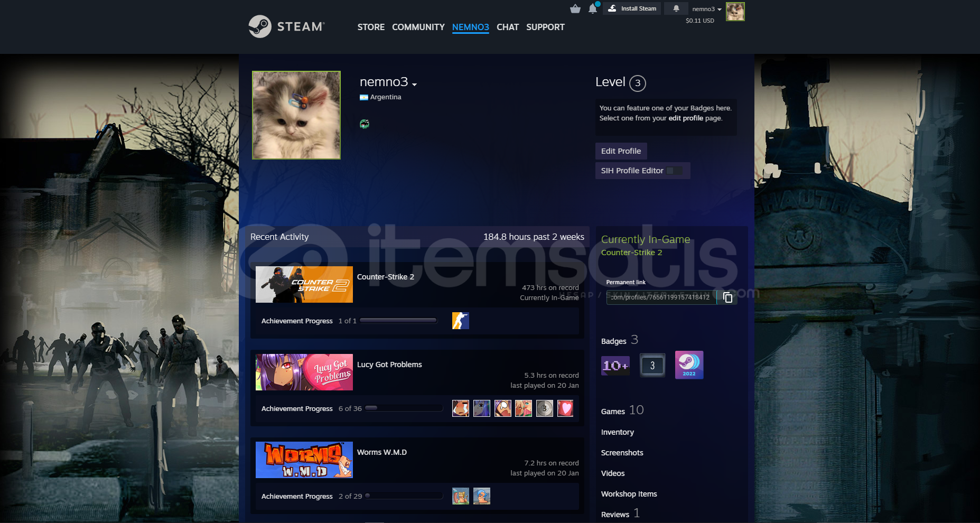Click the 10+ games owned badge

point(615,366)
